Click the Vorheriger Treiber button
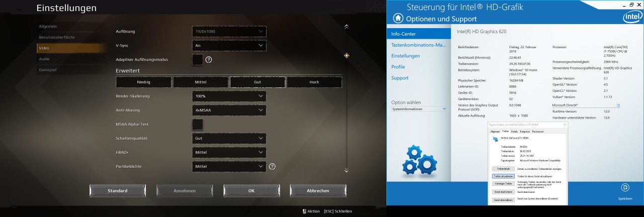Image resolution: width=644 pixels, height=217 pixels. [x=503, y=184]
